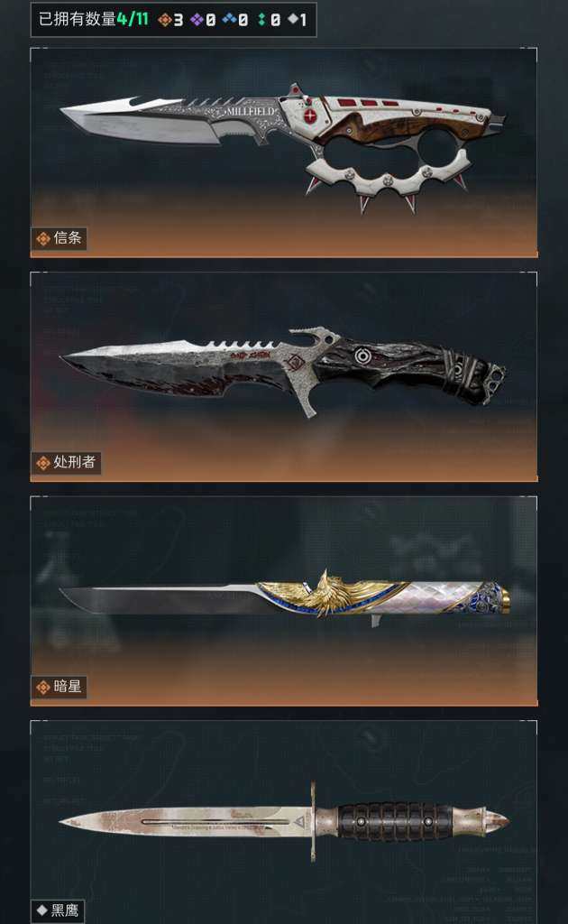This screenshot has width=568, height=924.
Task: Filter by white common rarity icon in top bar
Action: click(292, 20)
